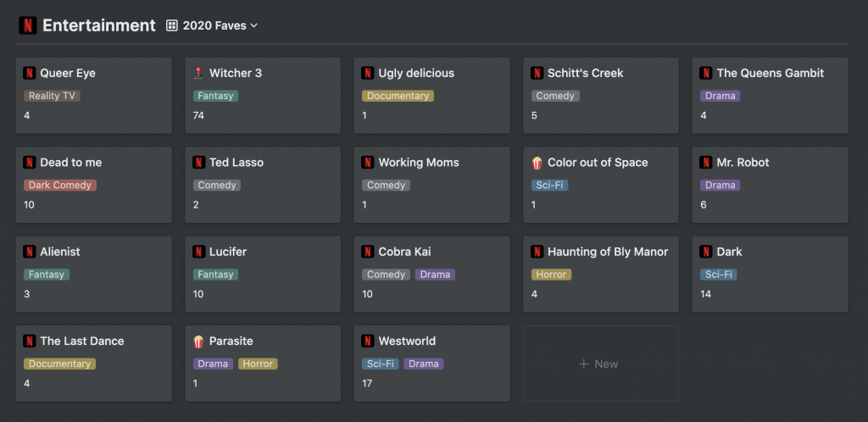Open the Entertainment page title
The image size is (868, 422).
[x=98, y=25]
